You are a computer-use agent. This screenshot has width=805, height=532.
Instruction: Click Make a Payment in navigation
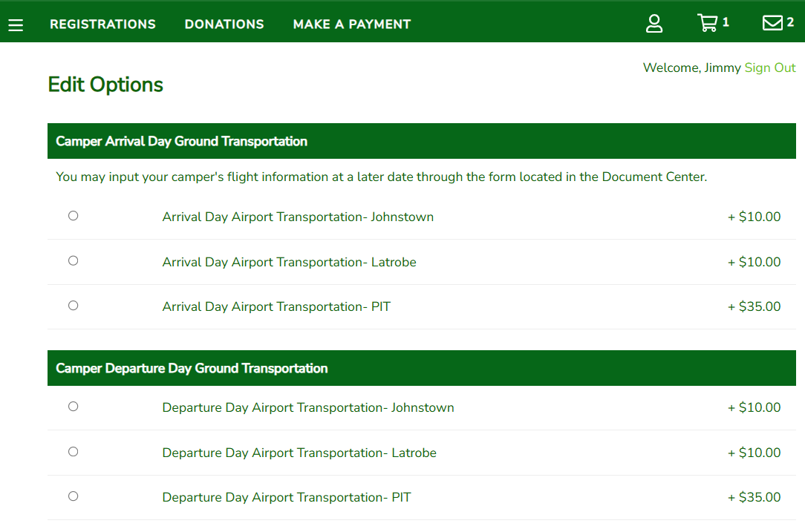point(352,24)
